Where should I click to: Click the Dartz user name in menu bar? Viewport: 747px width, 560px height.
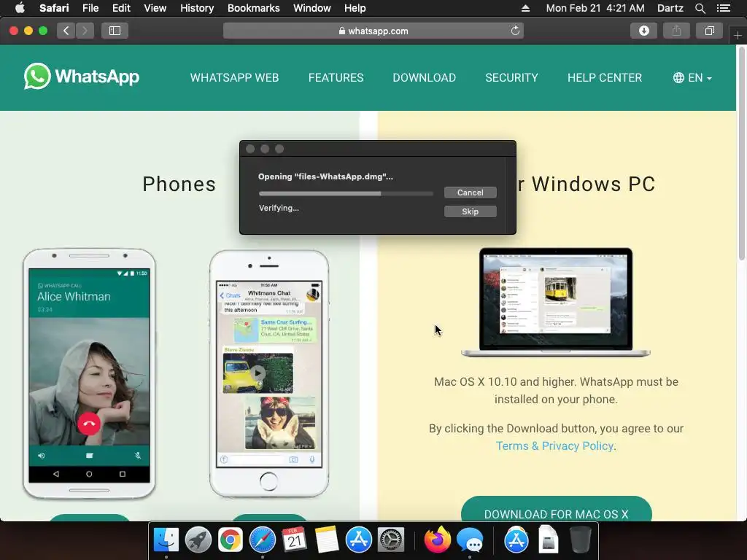coord(670,8)
